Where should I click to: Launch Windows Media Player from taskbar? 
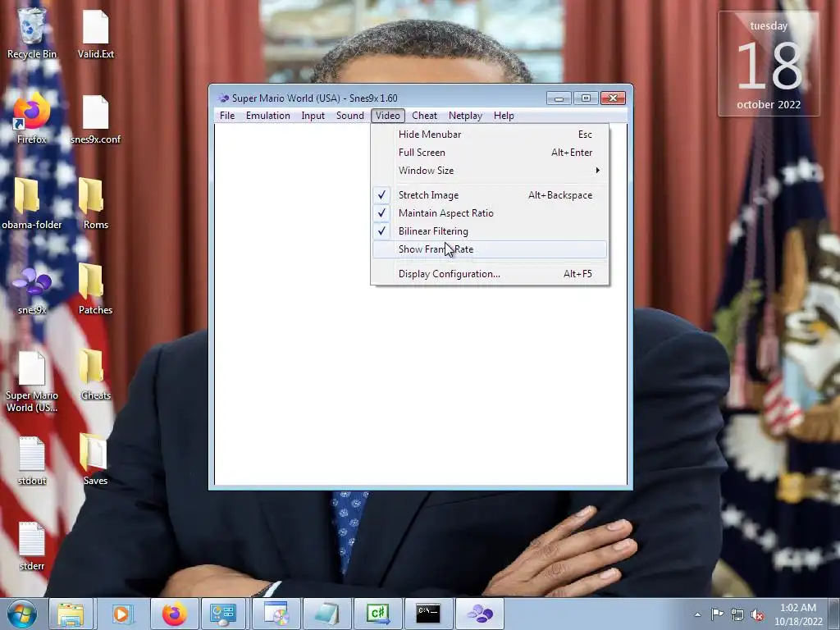[x=122, y=614]
